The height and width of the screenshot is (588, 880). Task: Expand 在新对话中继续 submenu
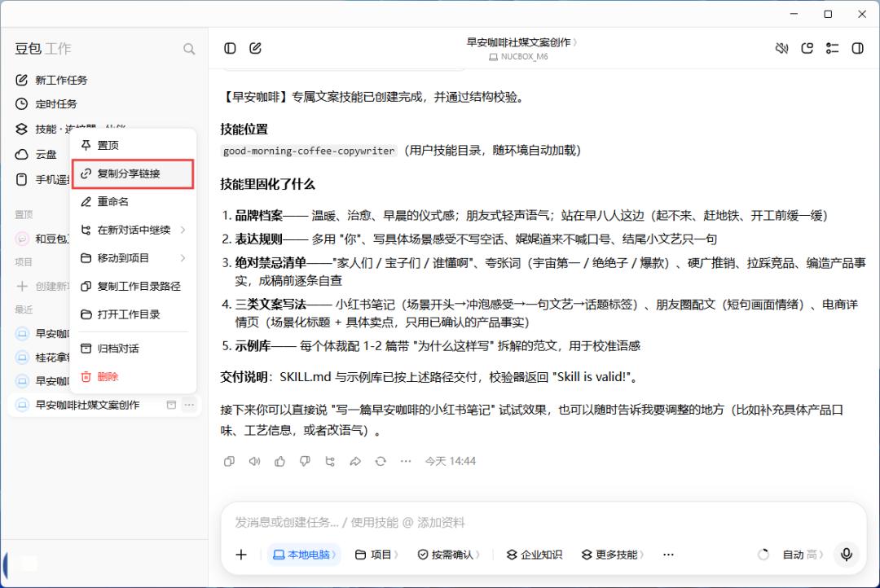point(133,230)
